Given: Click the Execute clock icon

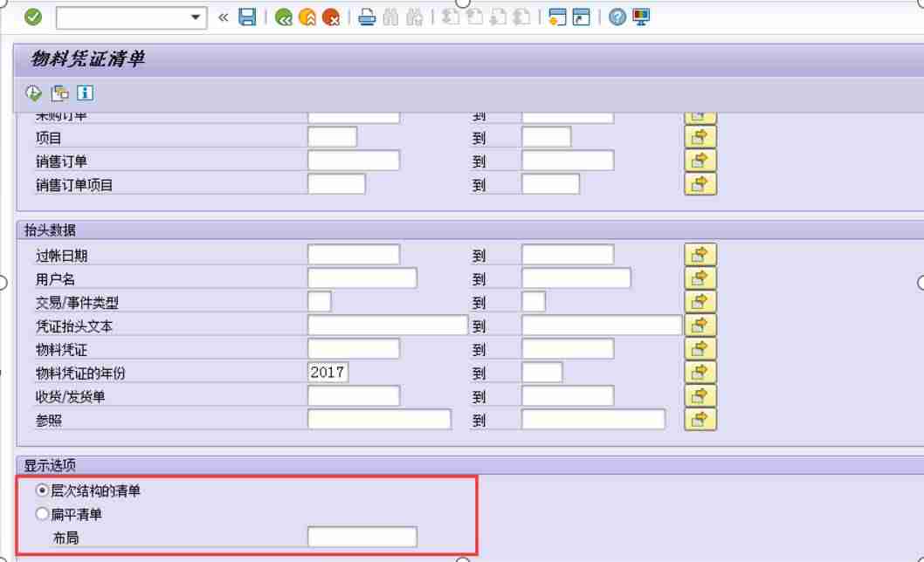Looking at the screenshot, I should click(x=33, y=93).
